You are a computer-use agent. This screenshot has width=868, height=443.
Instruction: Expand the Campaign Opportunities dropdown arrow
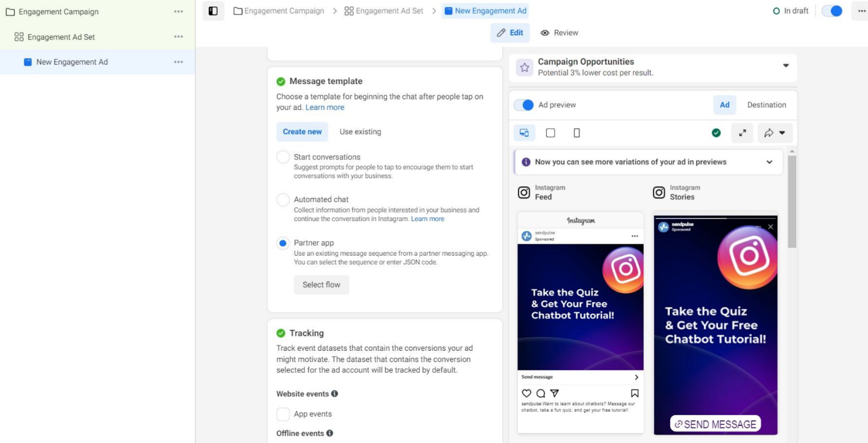786,66
